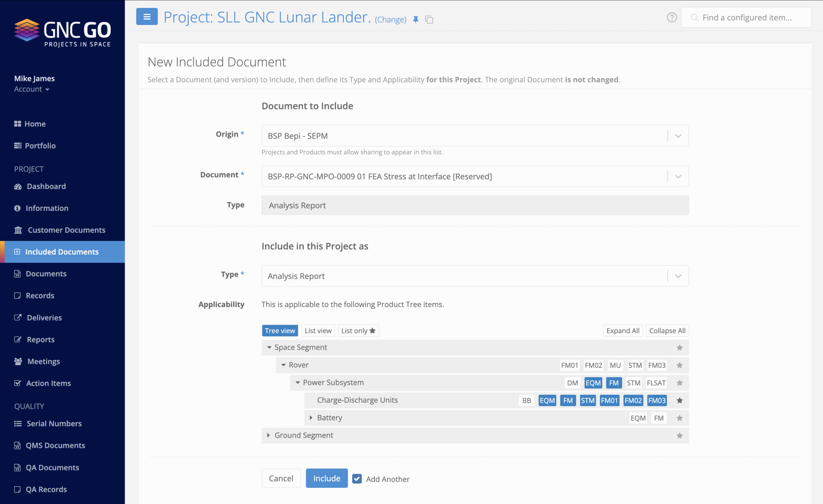Toggle the DM tag on Power Subsystem
This screenshot has height=504, width=823.
click(572, 383)
